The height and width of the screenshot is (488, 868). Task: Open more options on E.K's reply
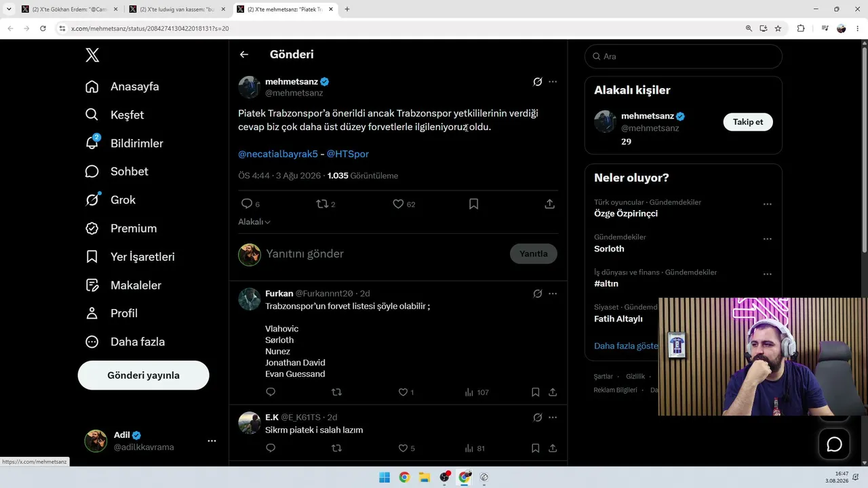pyautogui.click(x=553, y=418)
